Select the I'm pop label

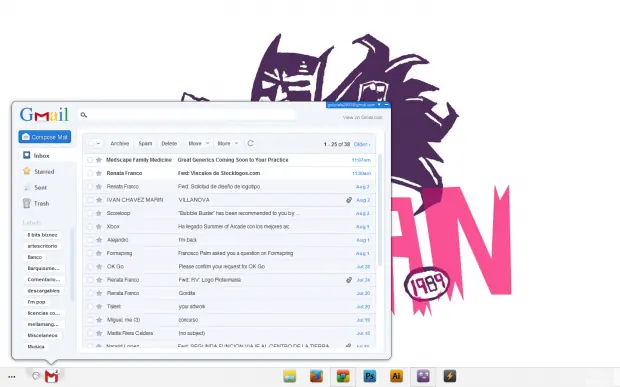coord(36,302)
